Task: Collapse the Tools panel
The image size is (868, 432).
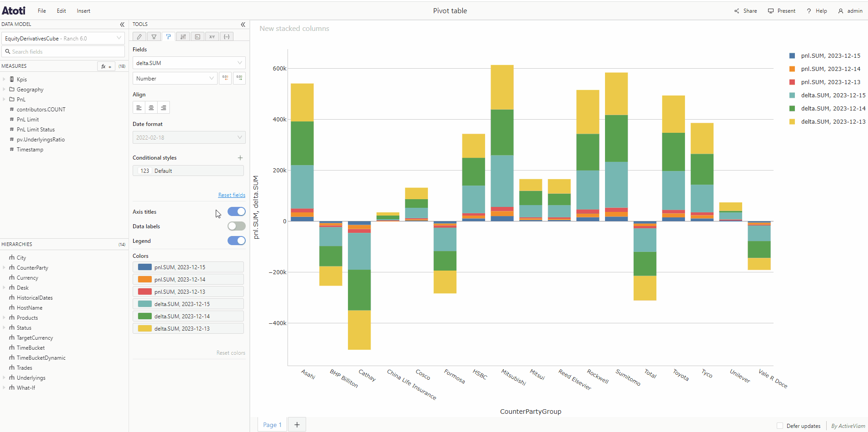Action: tap(243, 25)
